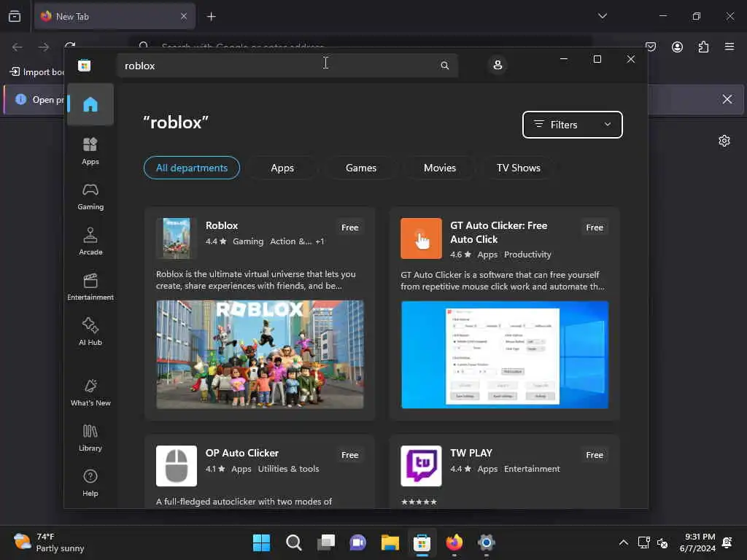This screenshot has width=747, height=560.
Task: Click Free button on TW PLAY
Action: click(594, 455)
